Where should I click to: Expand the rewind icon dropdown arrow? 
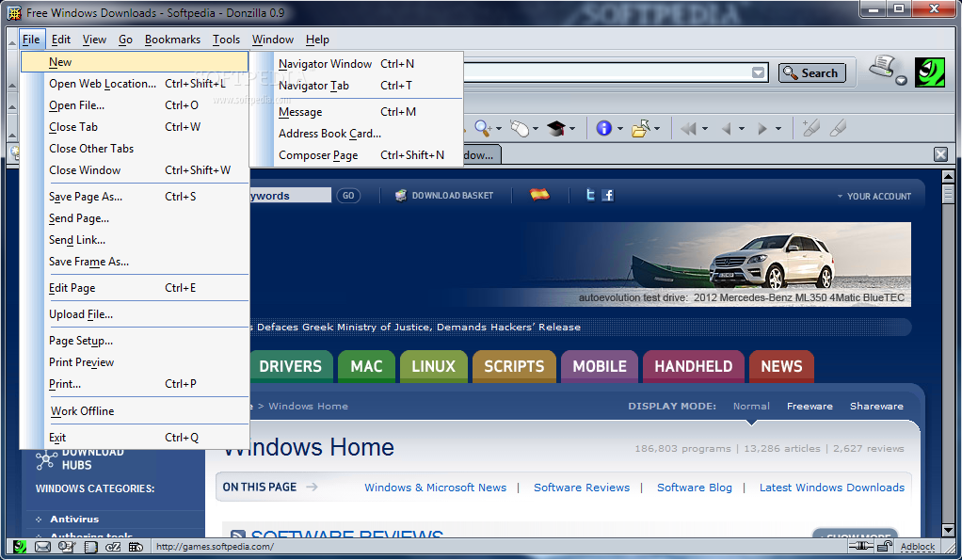click(705, 129)
